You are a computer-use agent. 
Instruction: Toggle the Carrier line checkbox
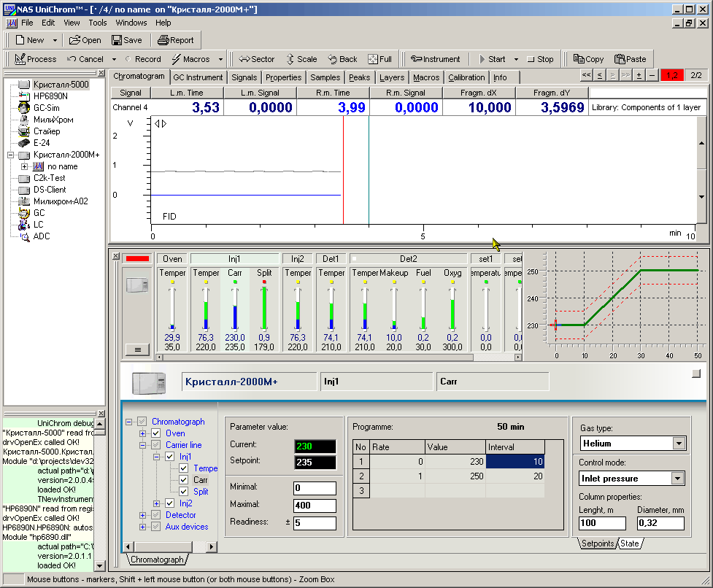click(156, 445)
